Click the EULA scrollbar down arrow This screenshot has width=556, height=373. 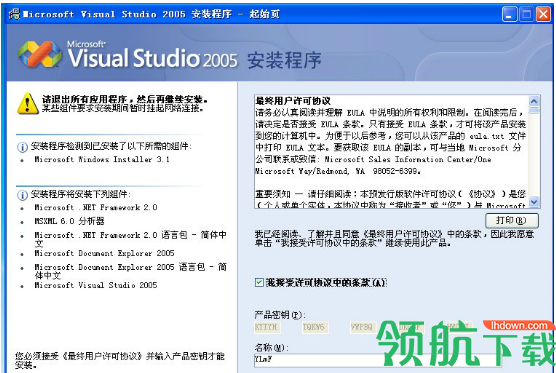(534, 202)
